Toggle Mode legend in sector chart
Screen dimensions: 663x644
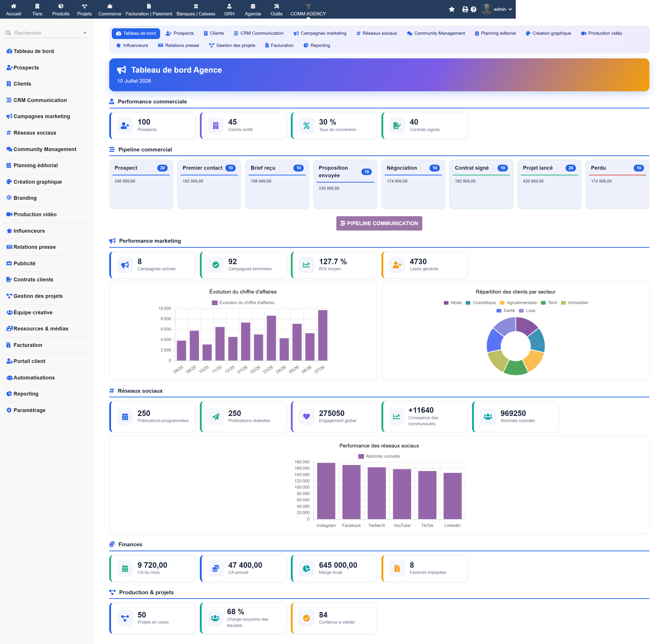click(453, 303)
